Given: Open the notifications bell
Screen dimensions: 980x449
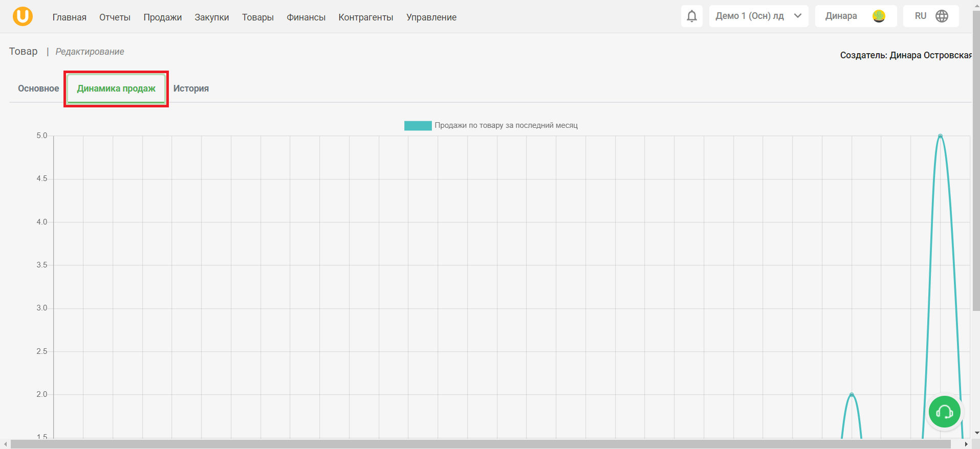Looking at the screenshot, I should (692, 16).
